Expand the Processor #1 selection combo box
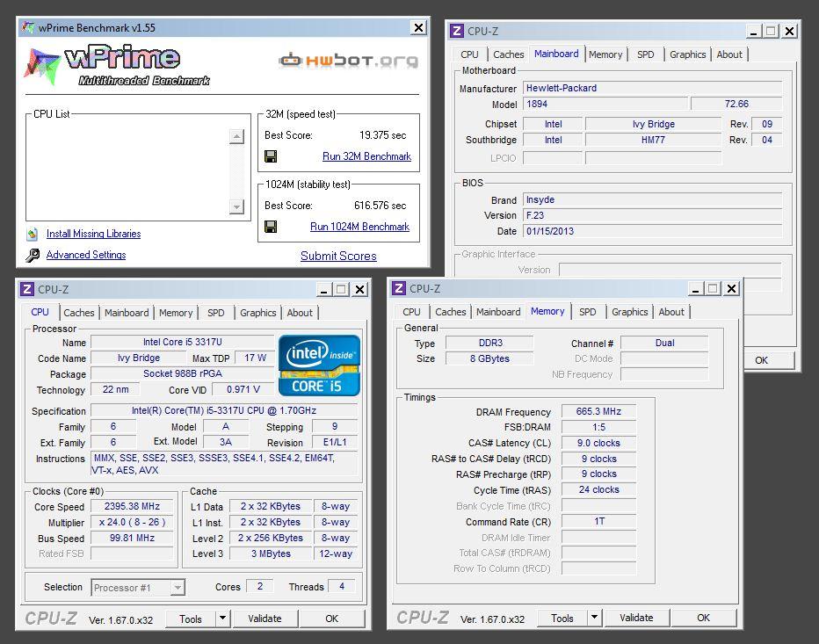The height and width of the screenshot is (644, 819). coord(178,588)
